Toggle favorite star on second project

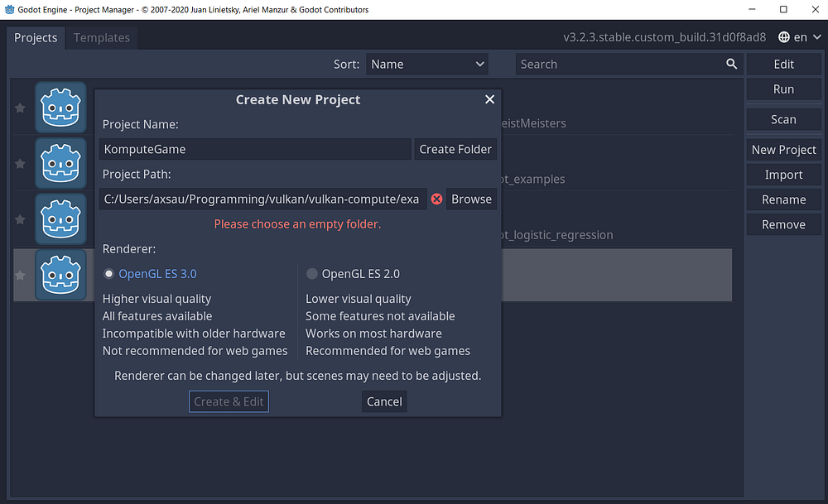click(20, 164)
